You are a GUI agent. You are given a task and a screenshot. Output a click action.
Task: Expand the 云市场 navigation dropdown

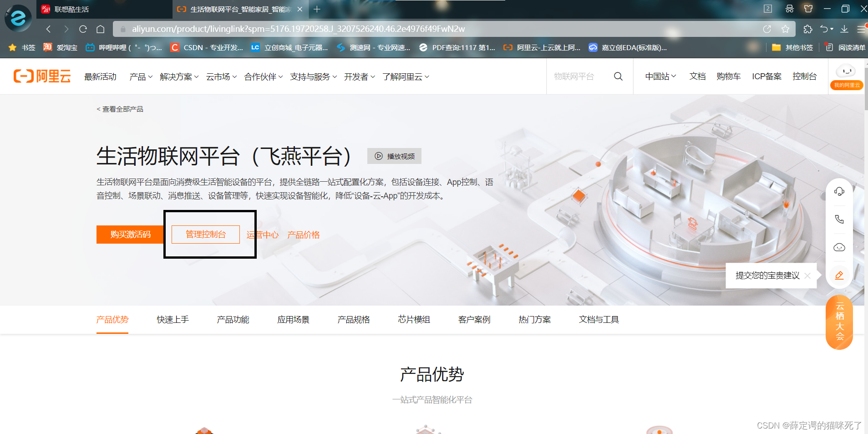pos(221,77)
